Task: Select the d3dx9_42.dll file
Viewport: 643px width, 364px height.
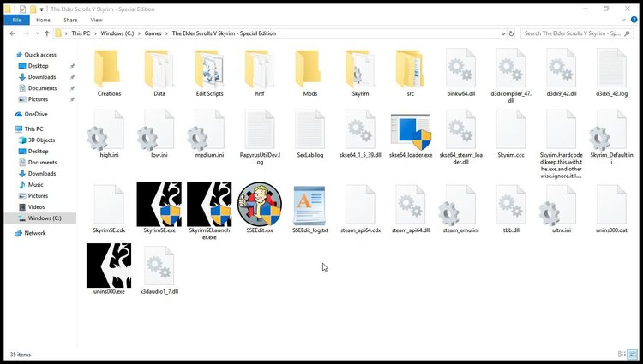Action: 562,73
